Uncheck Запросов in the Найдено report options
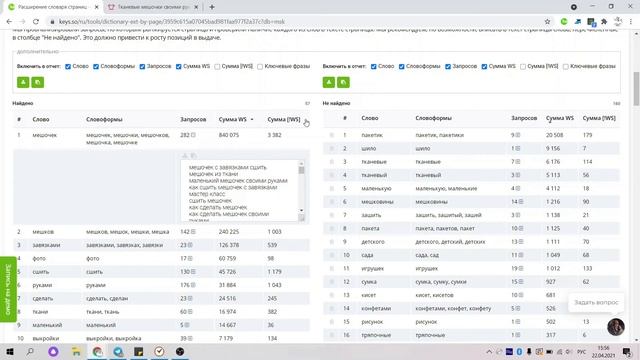 (x=142, y=67)
